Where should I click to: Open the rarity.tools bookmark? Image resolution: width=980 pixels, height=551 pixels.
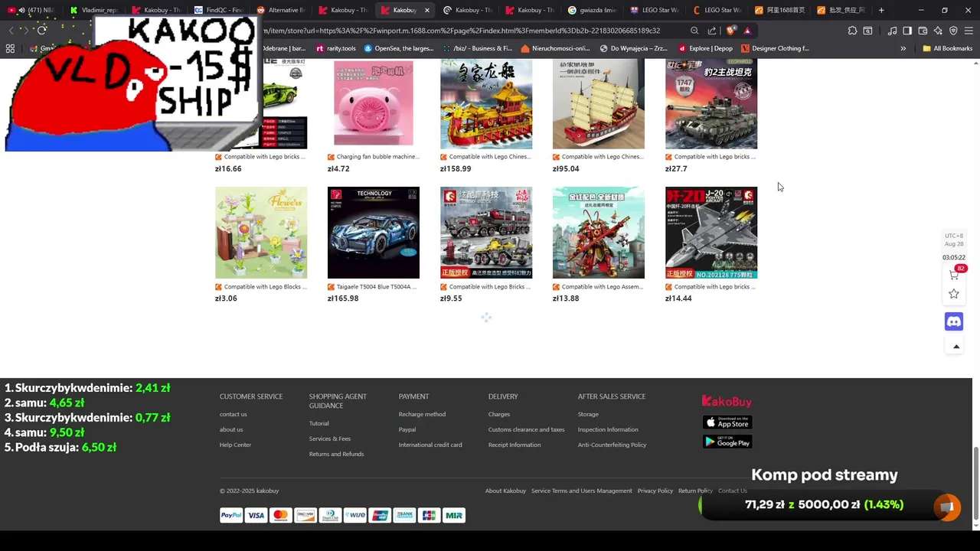335,48
